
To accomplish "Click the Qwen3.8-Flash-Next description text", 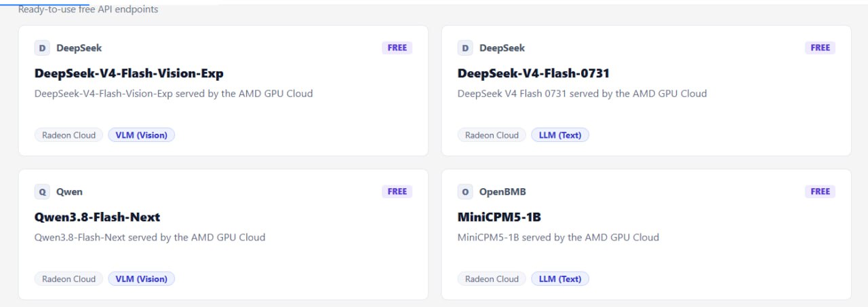I will coord(150,238).
